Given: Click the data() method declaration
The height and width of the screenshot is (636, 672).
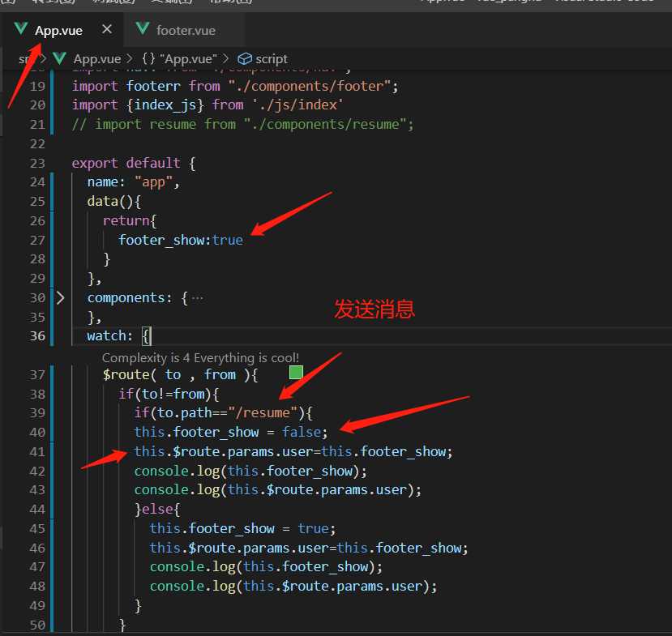Looking at the screenshot, I should (114, 201).
